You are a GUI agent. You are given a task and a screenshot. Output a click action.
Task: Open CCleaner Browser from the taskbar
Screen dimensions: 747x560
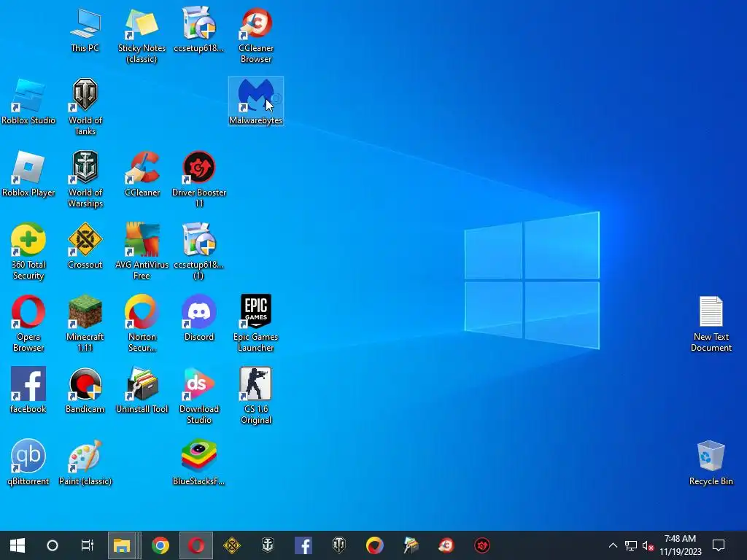[x=446, y=545]
